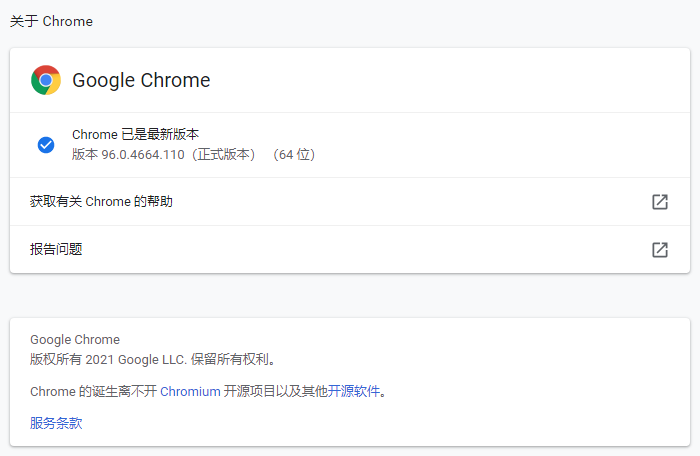Click the blue up-to-date checkmark icon
The image size is (700, 456).
point(46,145)
